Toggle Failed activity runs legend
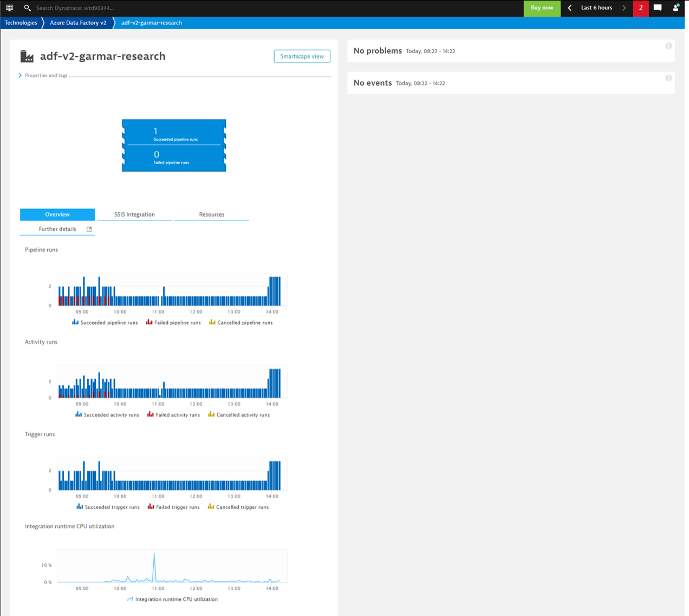 pyautogui.click(x=173, y=414)
